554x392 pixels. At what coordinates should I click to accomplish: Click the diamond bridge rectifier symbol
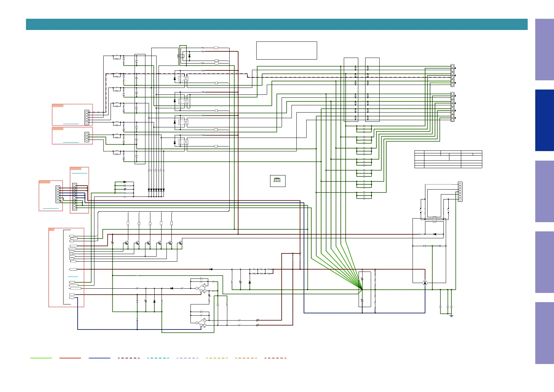(x=425, y=283)
